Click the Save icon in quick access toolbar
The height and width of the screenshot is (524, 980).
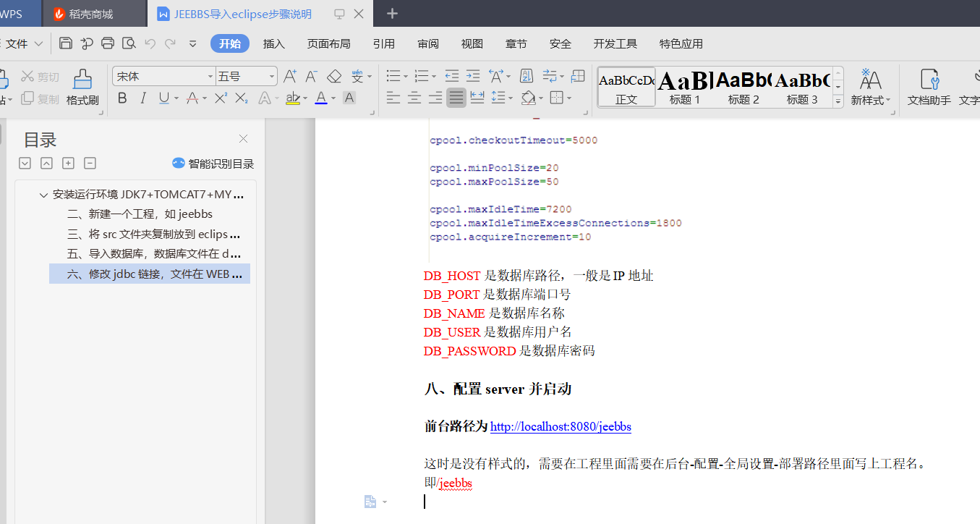[x=66, y=43]
